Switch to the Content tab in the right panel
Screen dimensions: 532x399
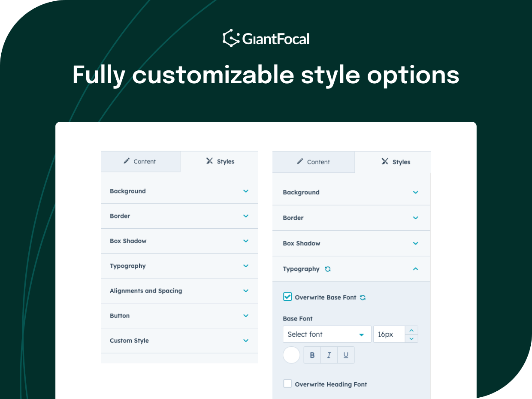click(314, 162)
